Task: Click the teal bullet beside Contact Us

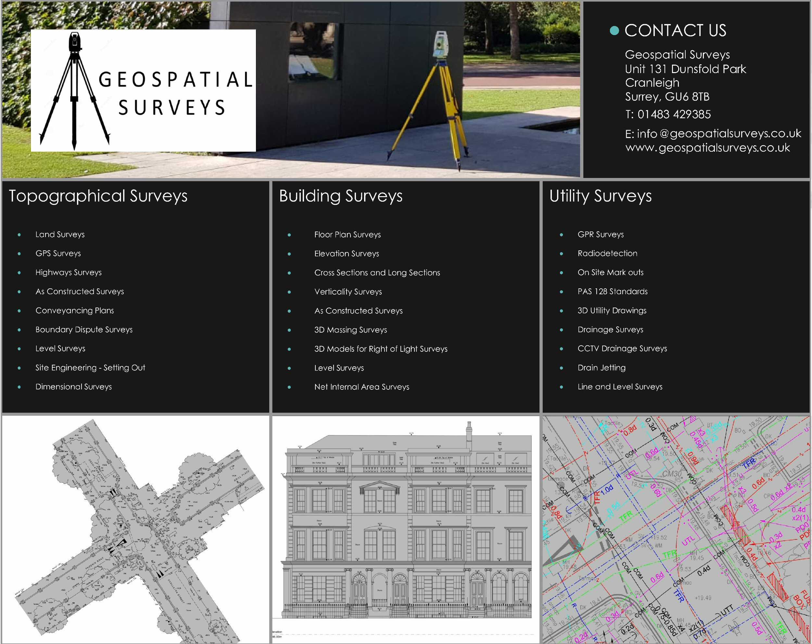Action: click(614, 31)
